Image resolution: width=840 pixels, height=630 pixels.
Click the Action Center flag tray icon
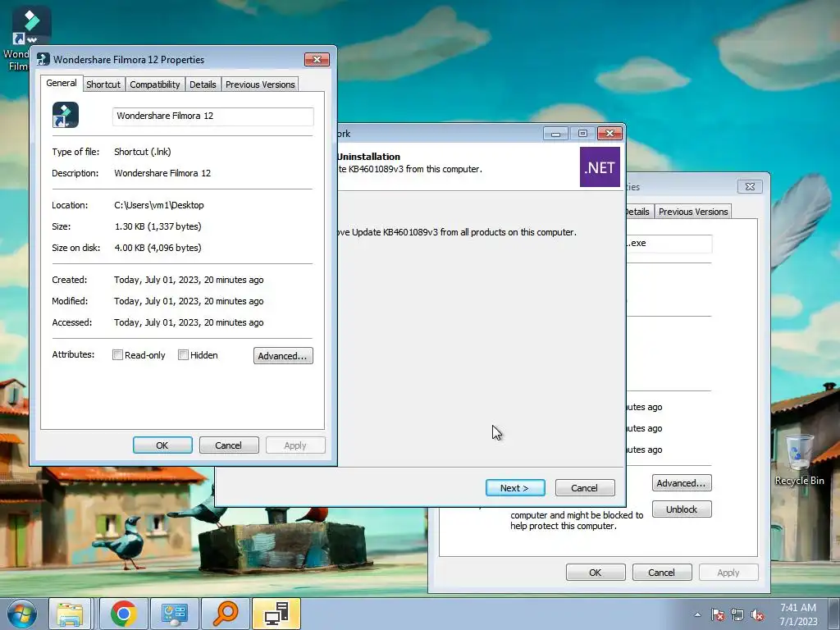tap(717, 614)
